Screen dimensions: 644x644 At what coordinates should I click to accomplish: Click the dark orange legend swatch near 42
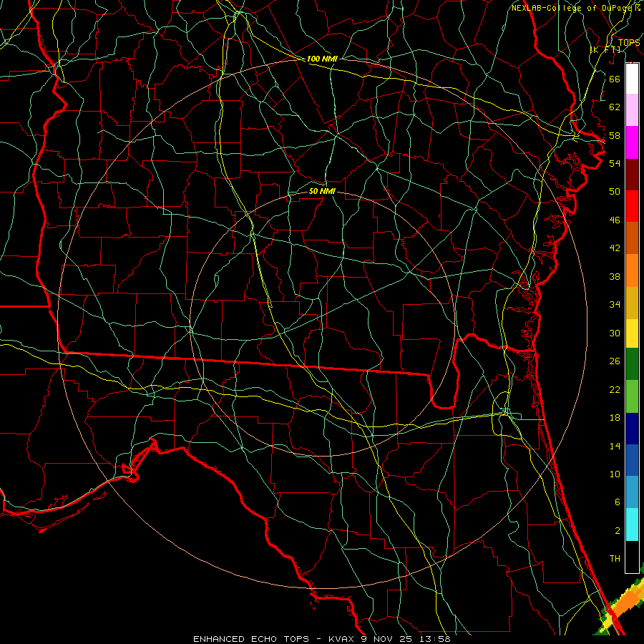(x=632, y=238)
